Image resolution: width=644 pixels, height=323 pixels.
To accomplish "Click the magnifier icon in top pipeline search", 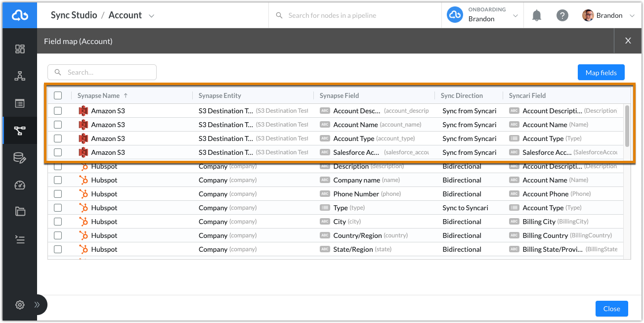I will point(280,15).
